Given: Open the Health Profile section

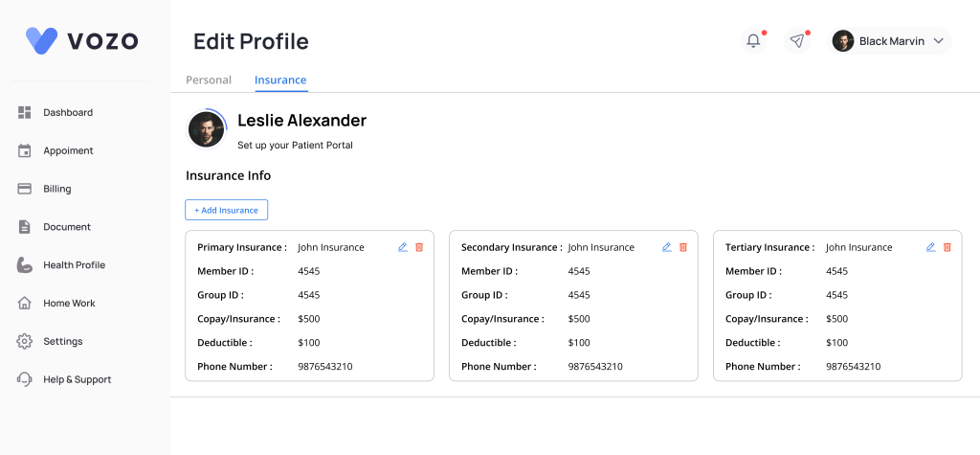Looking at the screenshot, I should click(x=73, y=265).
